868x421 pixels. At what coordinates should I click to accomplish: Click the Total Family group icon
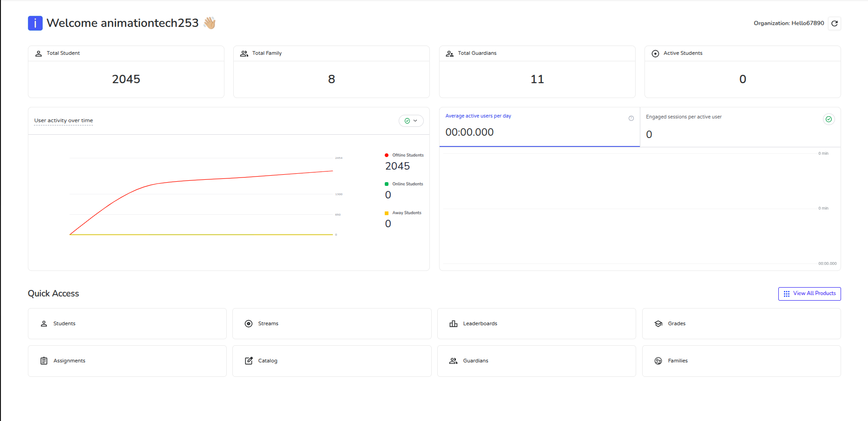(x=244, y=53)
